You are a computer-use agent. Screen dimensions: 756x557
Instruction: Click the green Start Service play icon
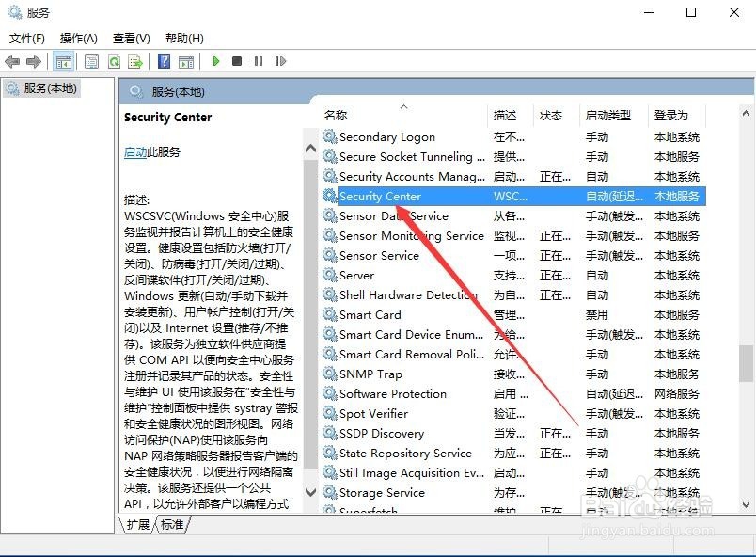click(x=216, y=61)
